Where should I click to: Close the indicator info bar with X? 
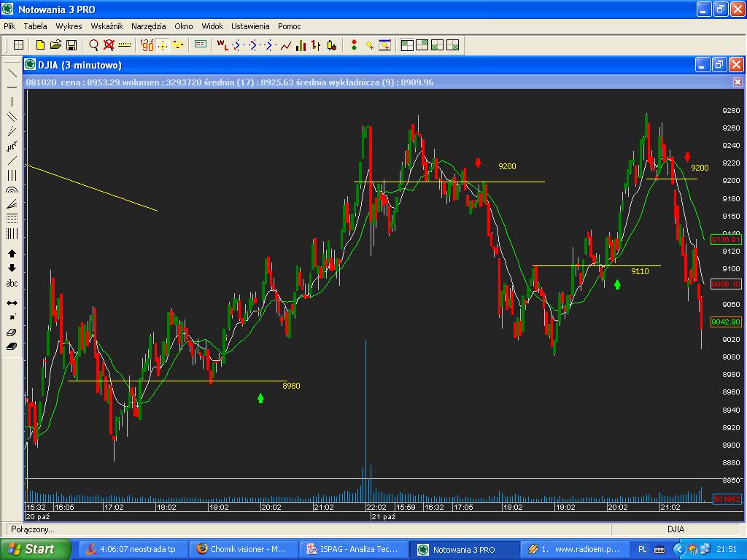[738, 82]
